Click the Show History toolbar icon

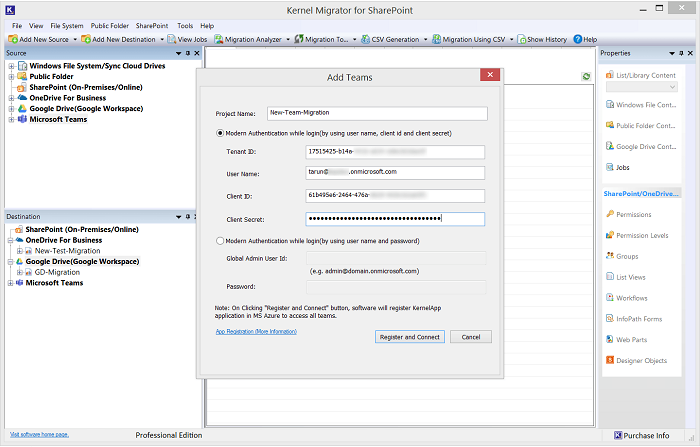click(521, 39)
